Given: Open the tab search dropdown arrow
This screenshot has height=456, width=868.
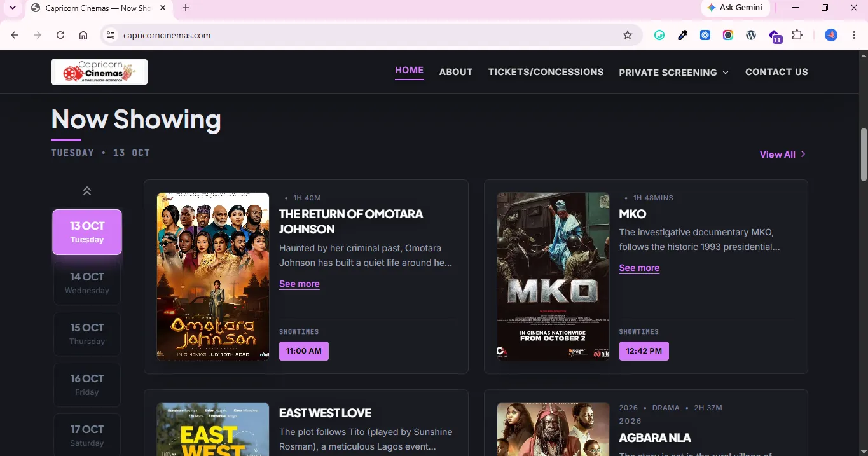Looking at the screenshot, I should coord(12,8).
